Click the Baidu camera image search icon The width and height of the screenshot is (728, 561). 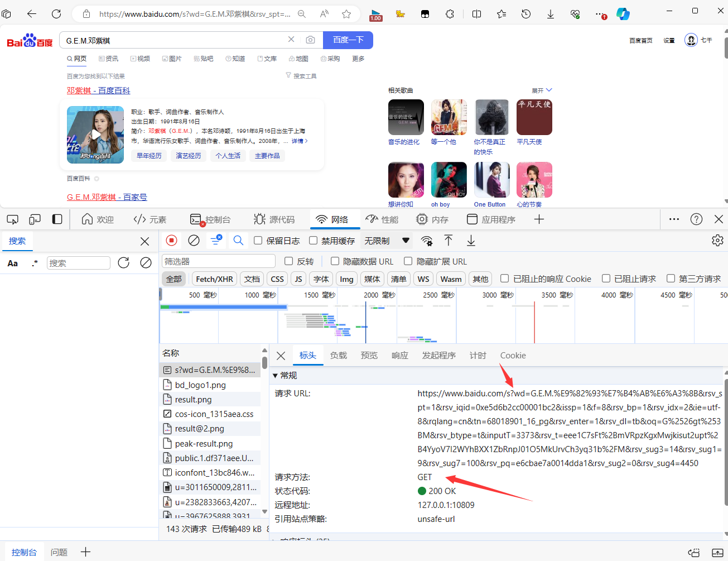point(310,40)
